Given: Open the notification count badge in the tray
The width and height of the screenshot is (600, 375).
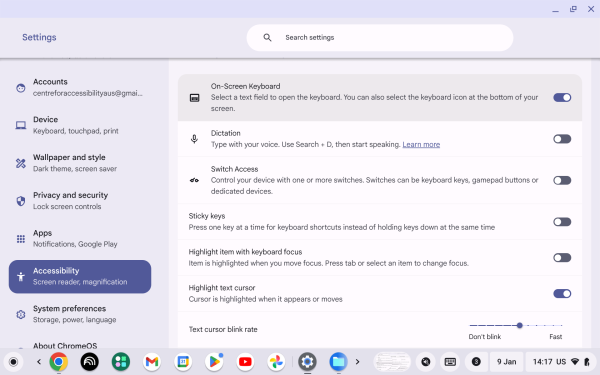Looking at the screenshot, I should [x=476, y=362].
